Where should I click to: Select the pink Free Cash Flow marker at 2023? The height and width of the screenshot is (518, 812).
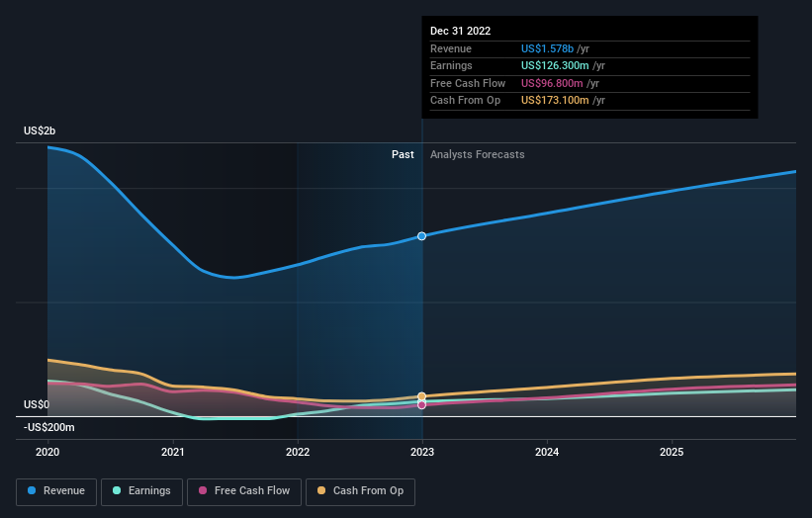[x=422, y=405]
